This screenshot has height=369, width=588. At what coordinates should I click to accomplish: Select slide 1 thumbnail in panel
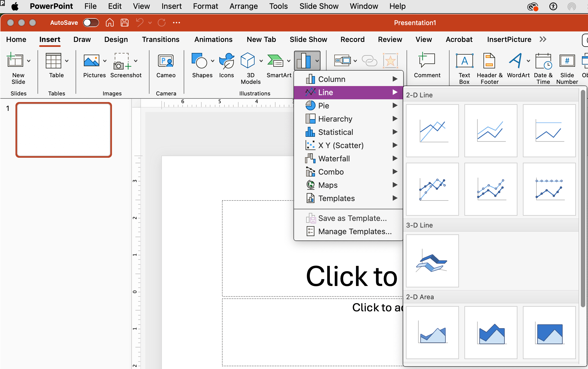64,130
